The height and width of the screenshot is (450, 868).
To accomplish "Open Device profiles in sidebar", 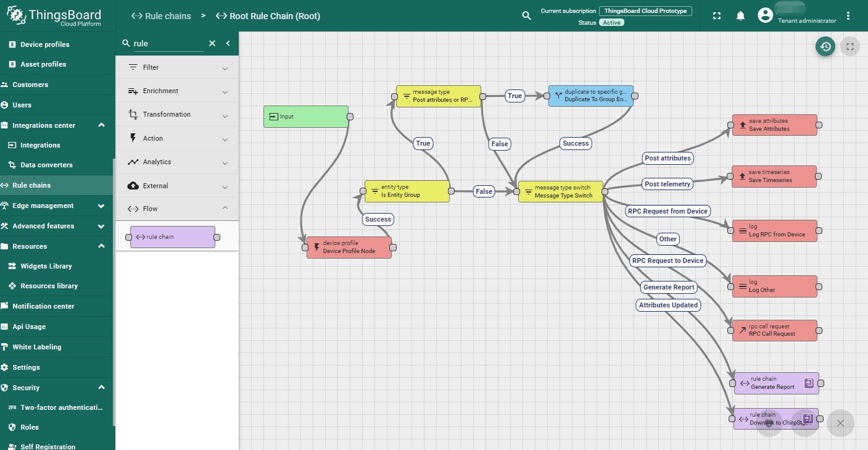I will (x=57, y=44).
